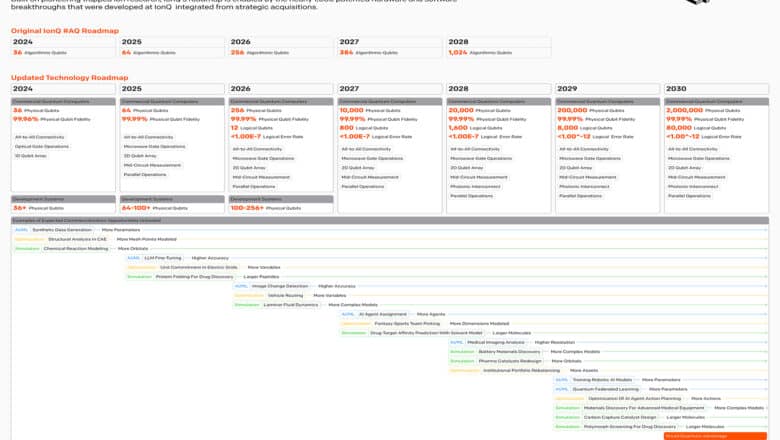Click the '12 Logical Qubits' entry
This screenshot has height=440, width=780.
[x=252, y=128]
